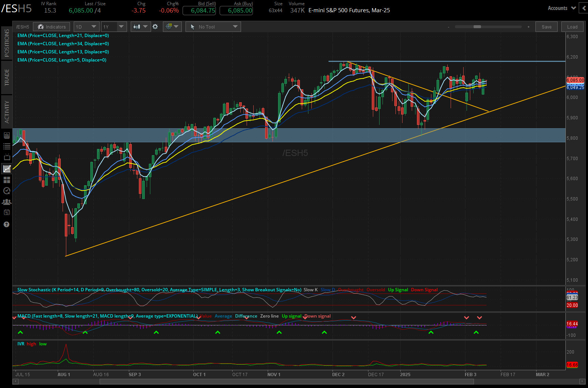Viewport: 588px width, 388px height.
Task: Click the Up Signal legend label
Action: click(398, 290)
